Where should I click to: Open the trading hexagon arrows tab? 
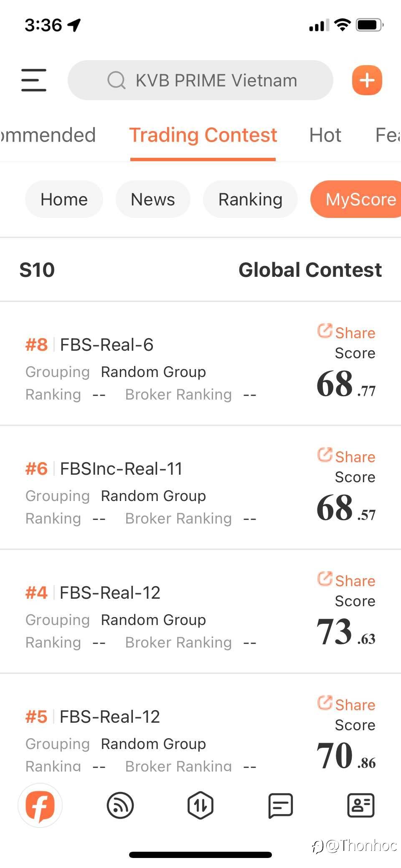tap(200, 805)
